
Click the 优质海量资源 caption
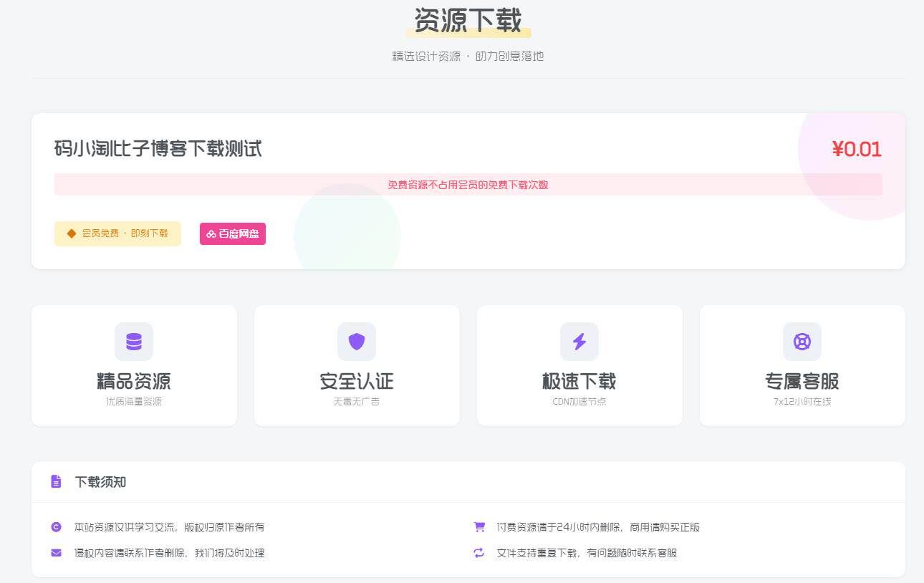(x=134, y=402)
